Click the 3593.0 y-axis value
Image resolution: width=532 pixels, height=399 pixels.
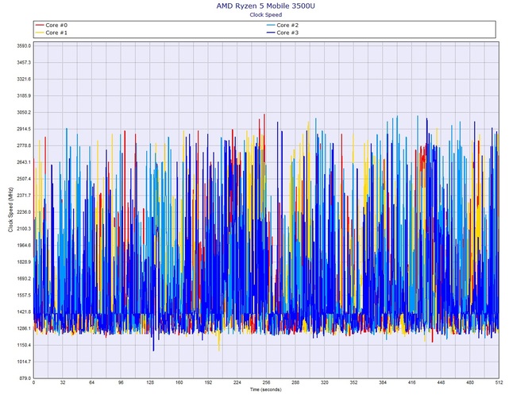[24, 46]
